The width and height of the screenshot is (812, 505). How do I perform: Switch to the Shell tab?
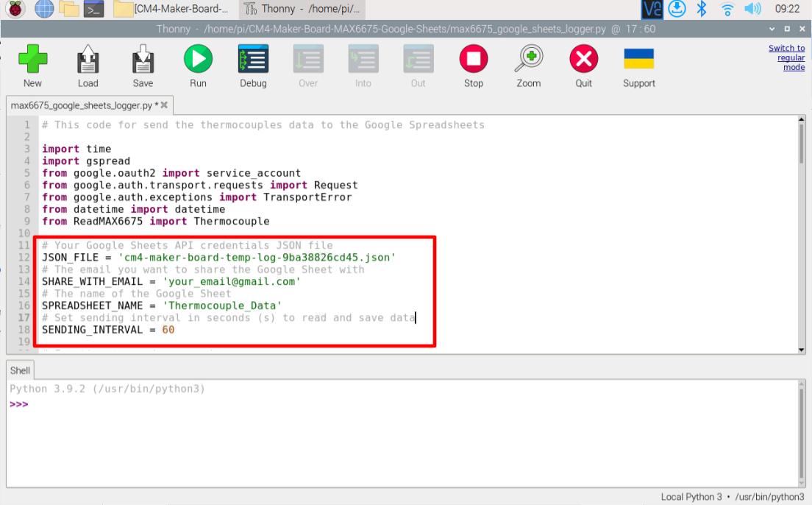pyautogui.click(x=19, y=370)
